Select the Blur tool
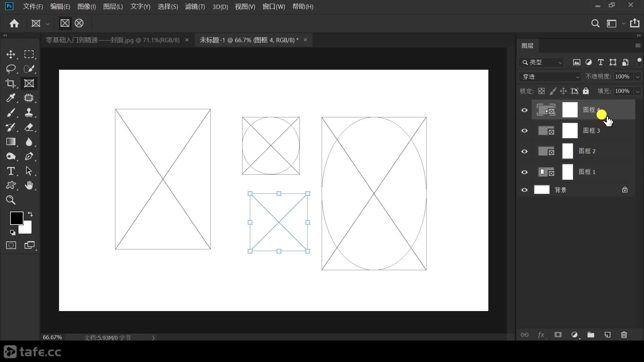Screen dimensions: 644x362 pos(29,142)
